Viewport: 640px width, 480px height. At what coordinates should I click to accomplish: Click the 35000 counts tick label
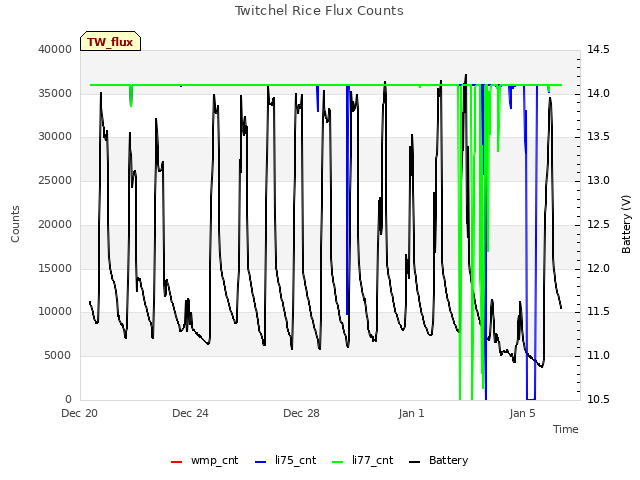coord(55,93)
